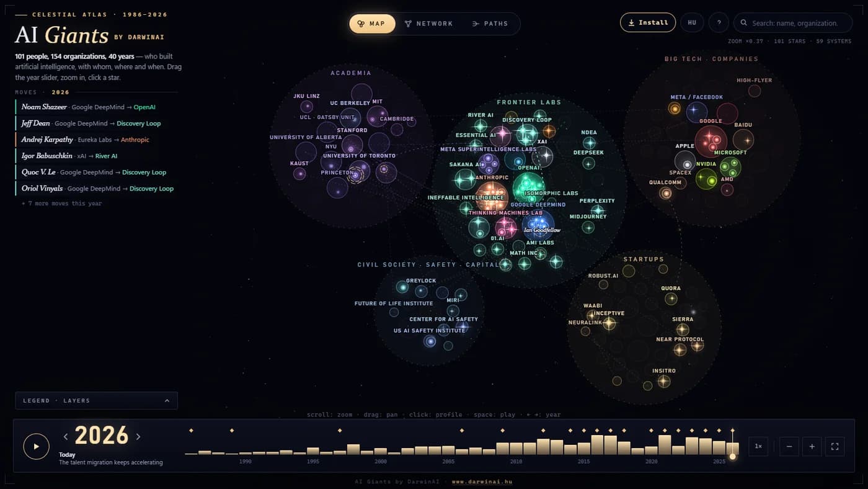Click the play button on the timeline
Screen dimensions: 868x489
tap(36, 446)
